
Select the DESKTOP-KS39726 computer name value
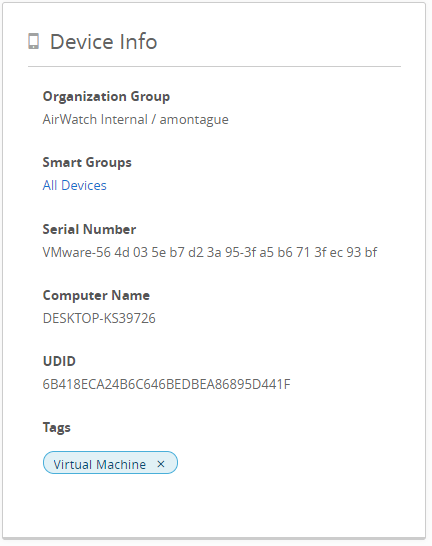coord(99,318)
